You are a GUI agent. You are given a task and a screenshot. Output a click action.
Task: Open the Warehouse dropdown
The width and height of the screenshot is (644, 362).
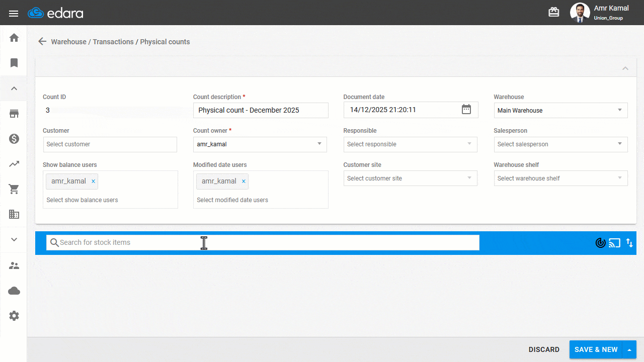click(560, 111)
